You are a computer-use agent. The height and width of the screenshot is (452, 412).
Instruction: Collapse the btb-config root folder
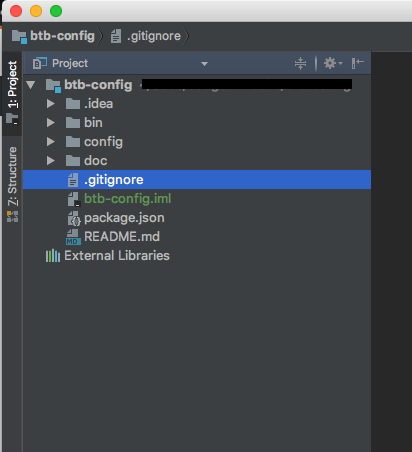point(31,85)
